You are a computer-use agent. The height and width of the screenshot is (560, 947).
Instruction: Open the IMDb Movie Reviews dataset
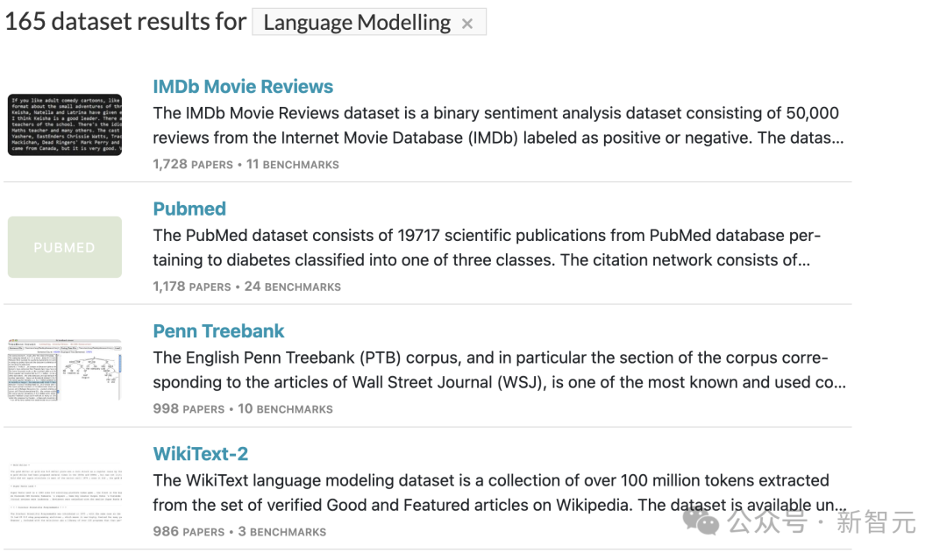coord(243,86)
